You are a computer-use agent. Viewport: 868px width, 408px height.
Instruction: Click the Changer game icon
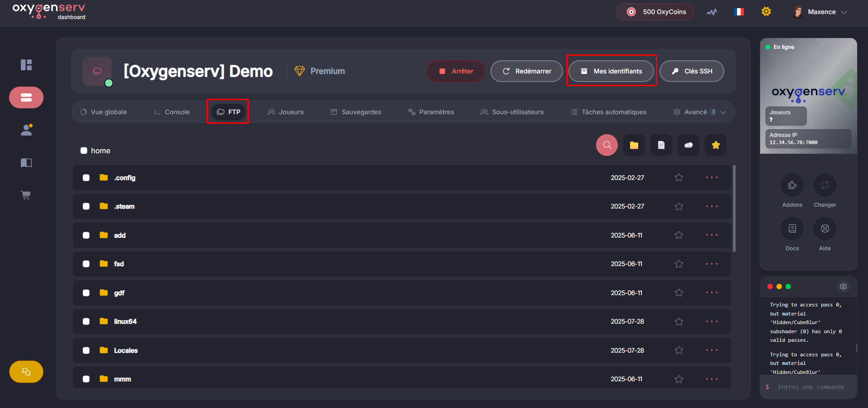coord(824,185)
